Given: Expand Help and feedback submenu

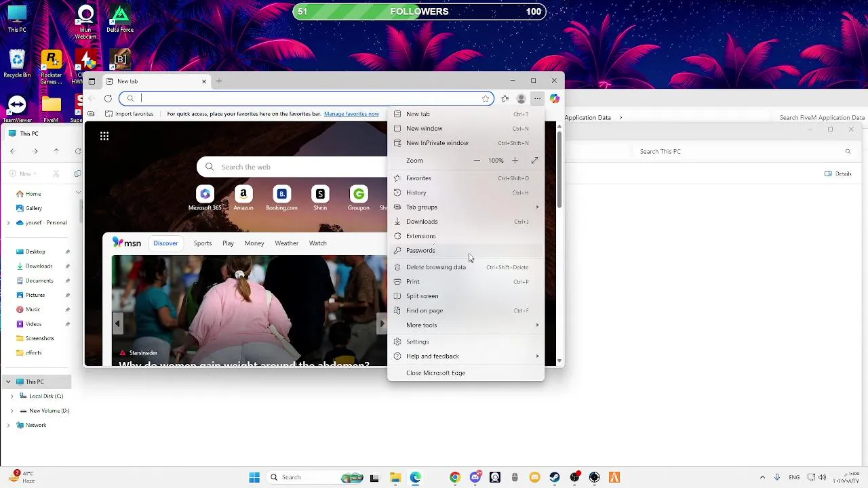Looking at the screenshot, I should (x=465, y=357).
